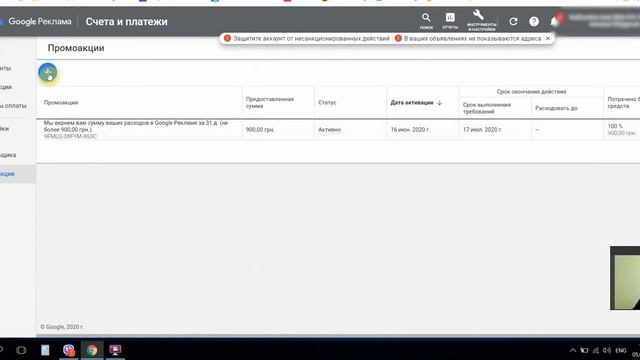The width and height of the screenshot is (640, 360).
Task: Click the Расходовать до column header
Action: [556, 108]
